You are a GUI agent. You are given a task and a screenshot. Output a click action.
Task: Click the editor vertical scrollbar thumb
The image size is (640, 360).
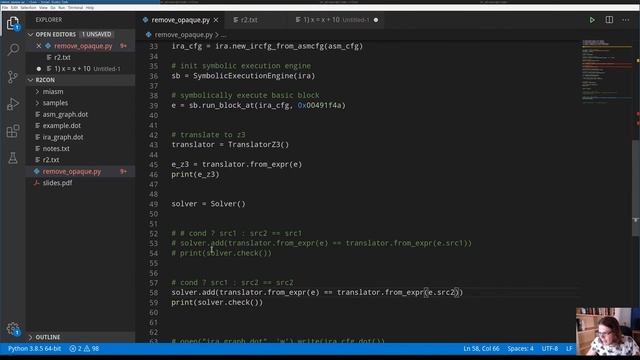(x=636, y=188)
